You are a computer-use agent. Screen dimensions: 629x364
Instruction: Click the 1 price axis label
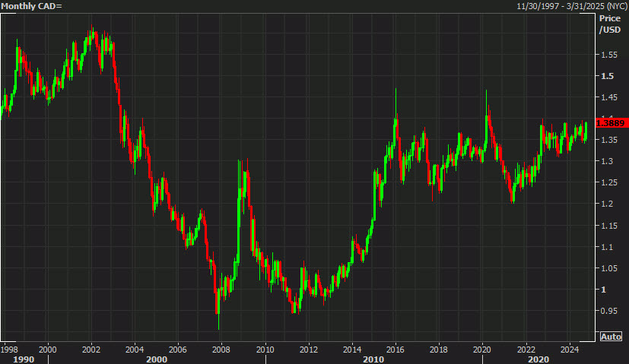(604, 290)
